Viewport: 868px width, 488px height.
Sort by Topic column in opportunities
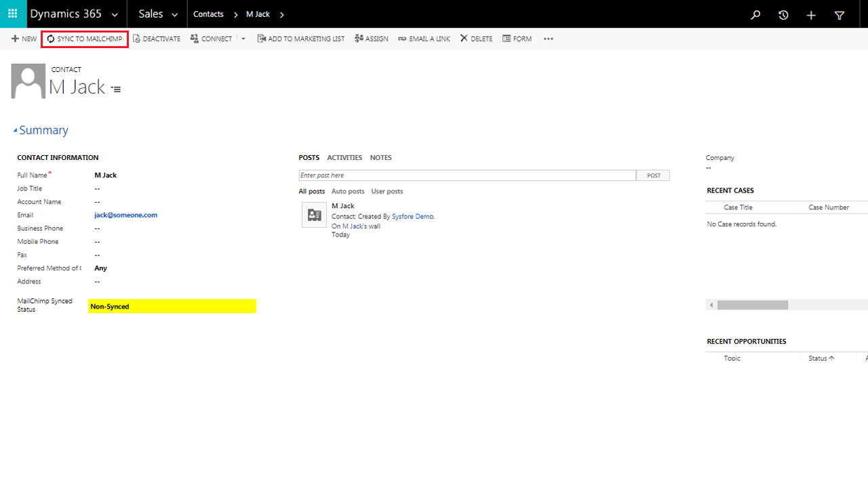tap(732, 358)
